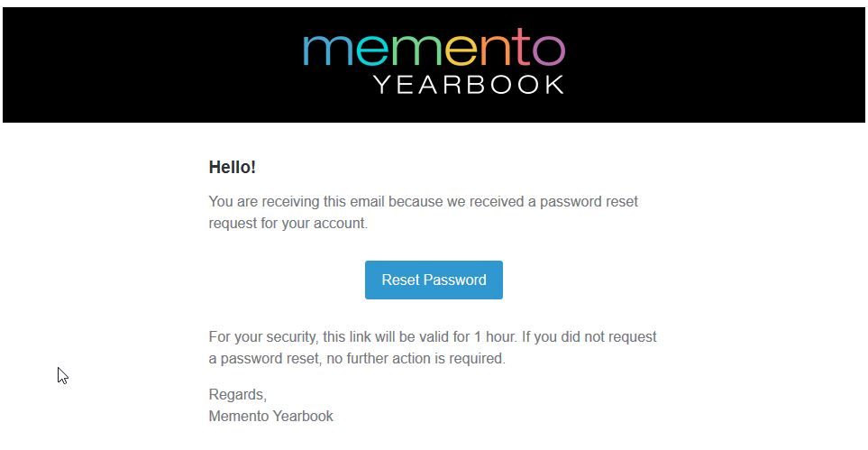
Task: Click the yellow letter e in the logo
Action: click(462, 51)
